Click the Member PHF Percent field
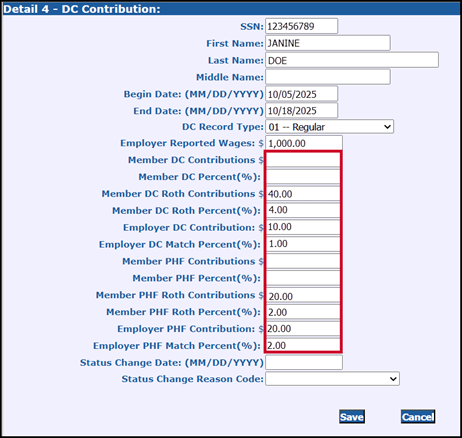The height and width of the screenshot is (438, 462). point(303,278)
